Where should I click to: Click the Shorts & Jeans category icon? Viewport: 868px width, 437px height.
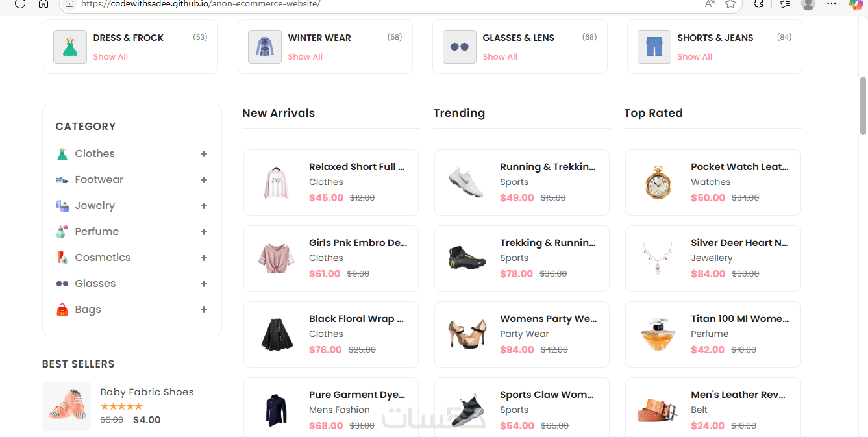(x=654, y=47)
